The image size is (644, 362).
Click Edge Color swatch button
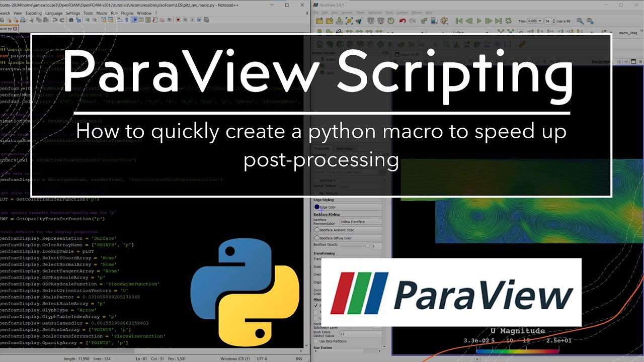point(347,207)
